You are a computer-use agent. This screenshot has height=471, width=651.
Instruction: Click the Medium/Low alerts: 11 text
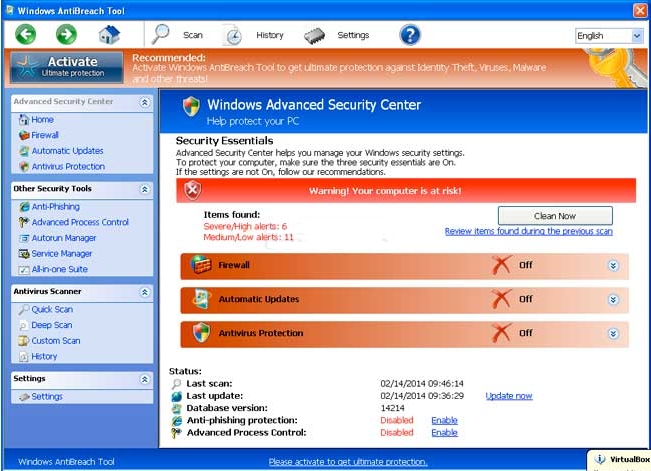pyautogui.click(x=248, y=237)
